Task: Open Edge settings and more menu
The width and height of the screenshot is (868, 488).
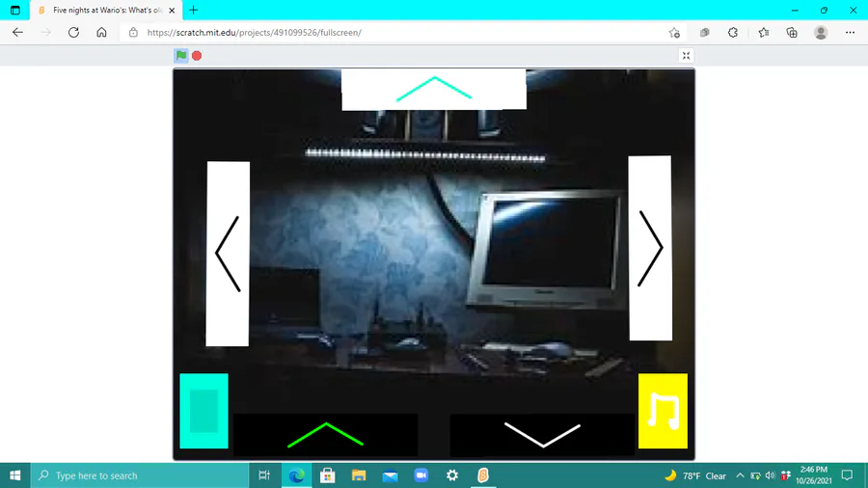Action: tap(851, 33)
